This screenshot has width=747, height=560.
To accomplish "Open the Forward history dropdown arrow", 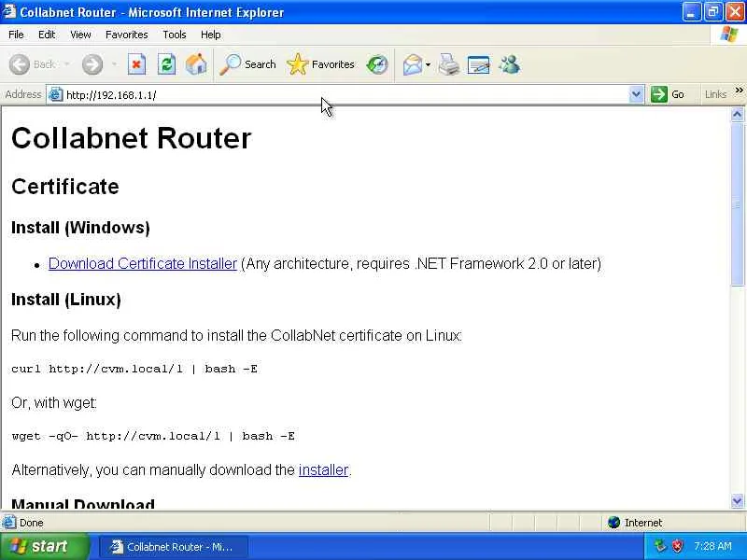I will pyautogui.click(x=114, y=64).
